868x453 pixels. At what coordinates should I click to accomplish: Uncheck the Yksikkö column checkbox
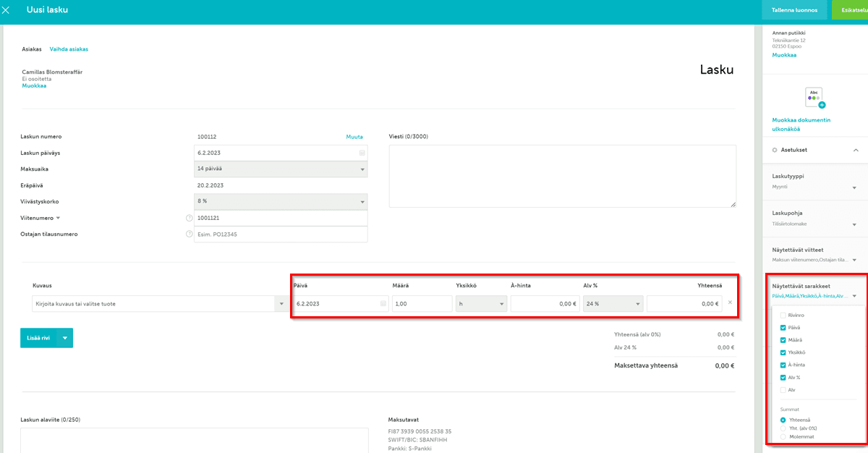pyautogui.click(x=783, y=352)
